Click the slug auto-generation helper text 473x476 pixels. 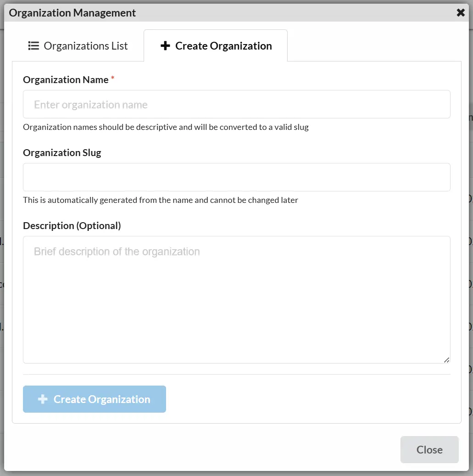pos(160,200)
